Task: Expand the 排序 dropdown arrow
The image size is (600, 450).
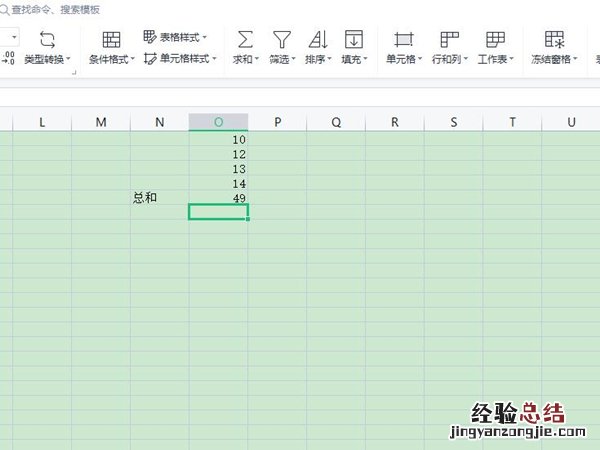Action: tap(329, 59)
